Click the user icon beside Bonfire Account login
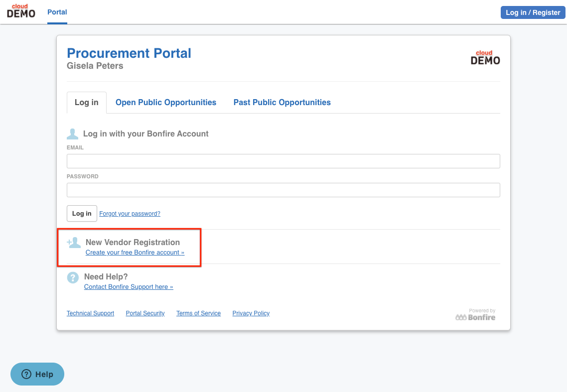The height and width of the screenshot is (392, 567). [73, 134]
